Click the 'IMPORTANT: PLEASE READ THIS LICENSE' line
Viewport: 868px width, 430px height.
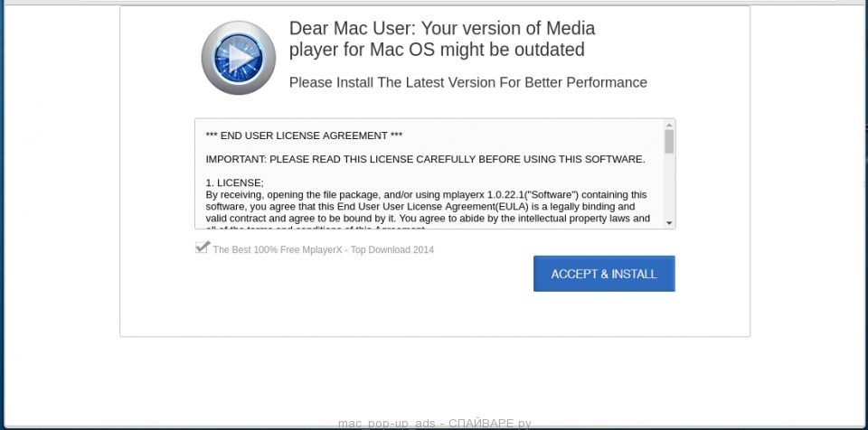(x=425, y=159)
